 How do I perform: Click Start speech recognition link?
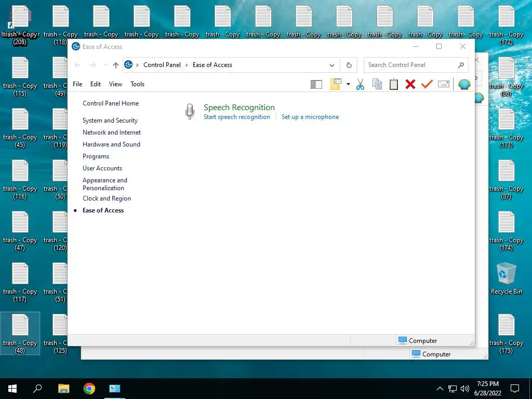point(237,117)
